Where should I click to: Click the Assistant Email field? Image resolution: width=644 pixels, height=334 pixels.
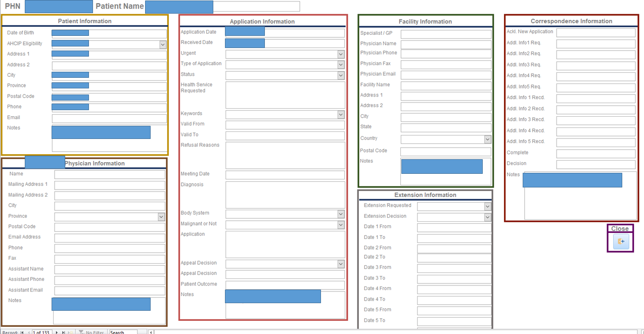click(110, 291)
